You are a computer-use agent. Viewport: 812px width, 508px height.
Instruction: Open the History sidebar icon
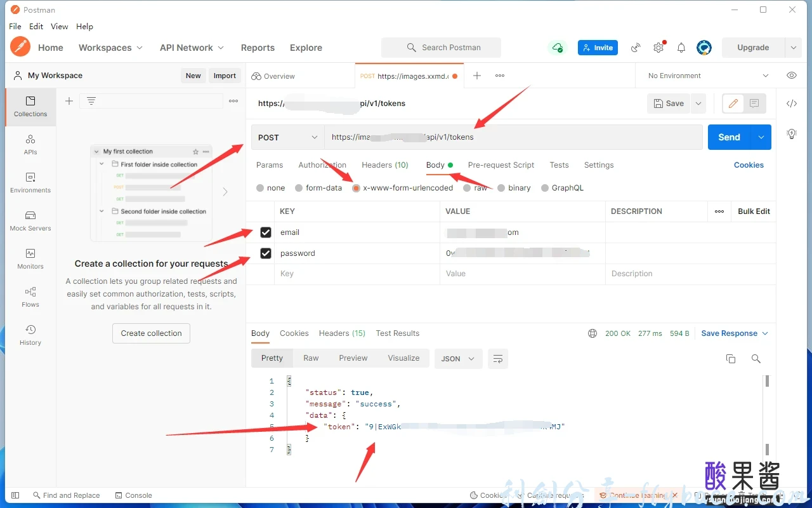coord(30,335)
